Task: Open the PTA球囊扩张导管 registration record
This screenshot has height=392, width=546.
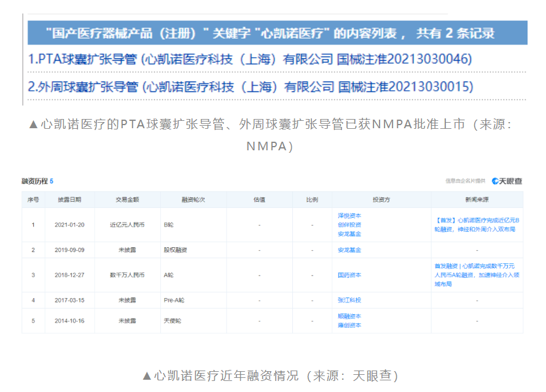Action: (250, 59)
